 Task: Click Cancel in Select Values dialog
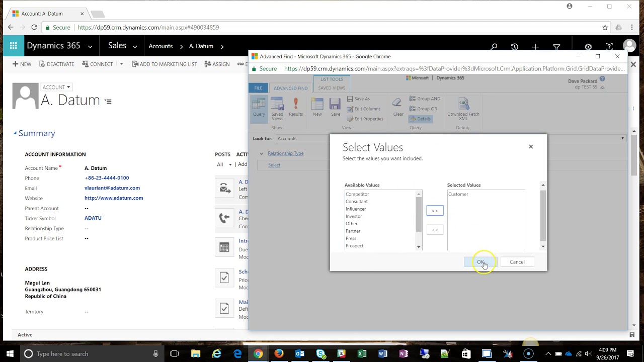(517, 262)
